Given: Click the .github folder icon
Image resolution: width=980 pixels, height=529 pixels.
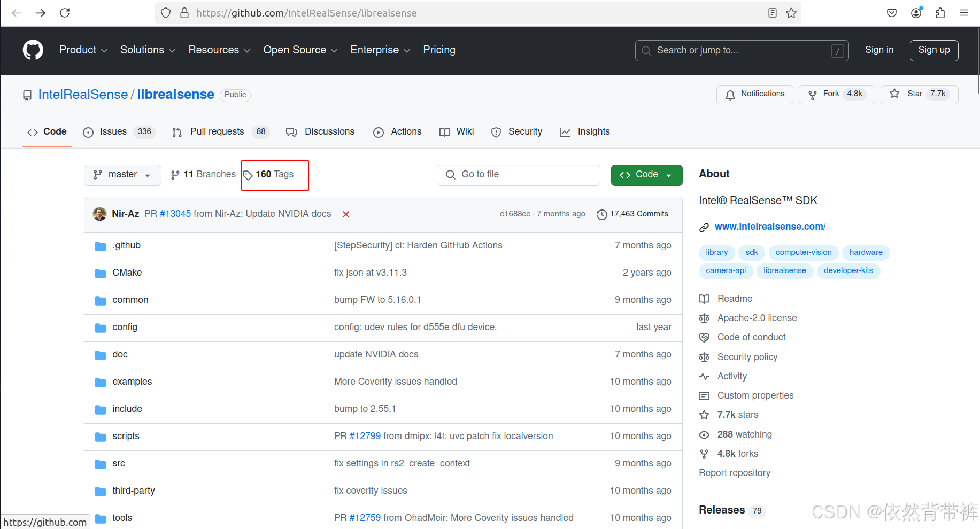Looking at the screenshot, I should click(101, 246).
